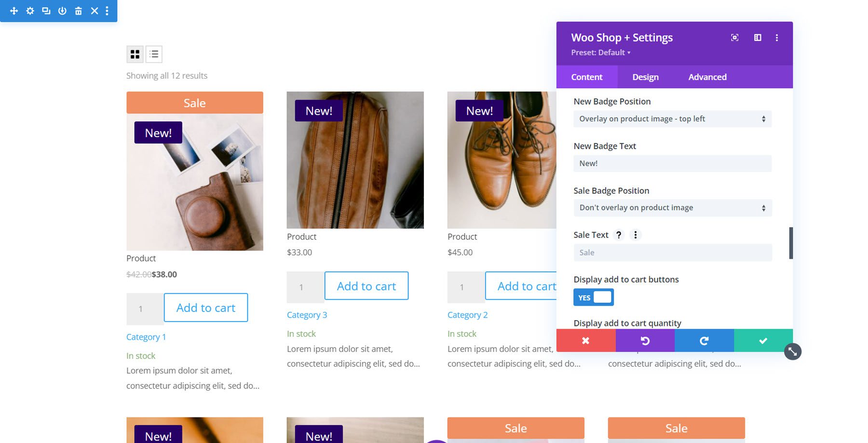Open the Sale Badge Position dropdown
868x443 pixels.
[x=672, y=208]
